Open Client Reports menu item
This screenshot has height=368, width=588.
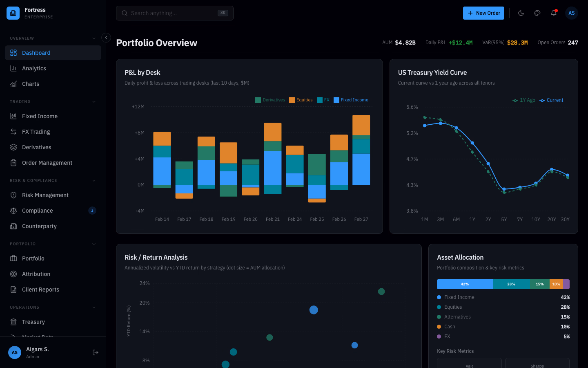point(53,289)
